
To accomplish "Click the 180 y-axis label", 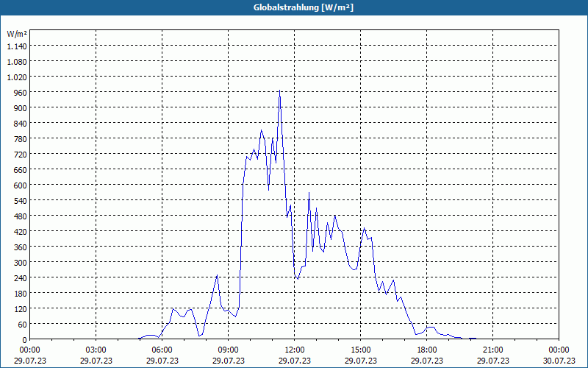I will point(21,293).
